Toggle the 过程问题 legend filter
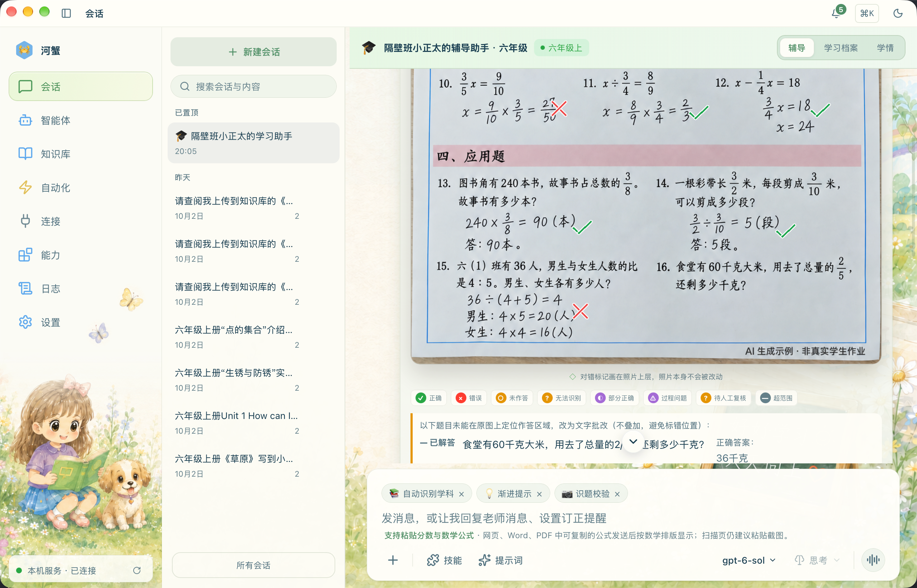917x588 pixels. pos(668,398)
